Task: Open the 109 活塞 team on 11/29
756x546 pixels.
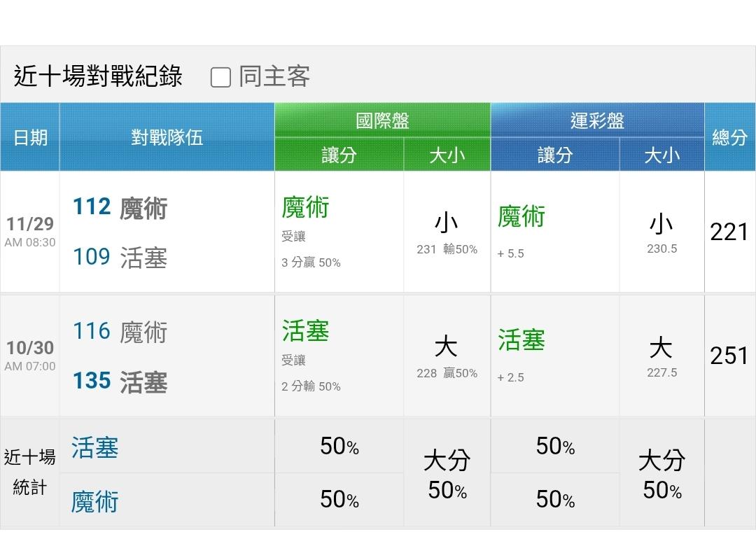Action: pyautogui.click(x=120, y=258)
